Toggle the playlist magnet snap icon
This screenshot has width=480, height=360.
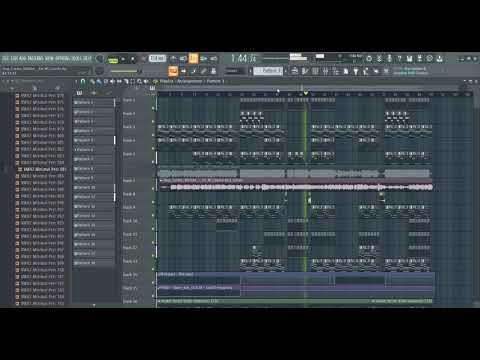[83, 81]
